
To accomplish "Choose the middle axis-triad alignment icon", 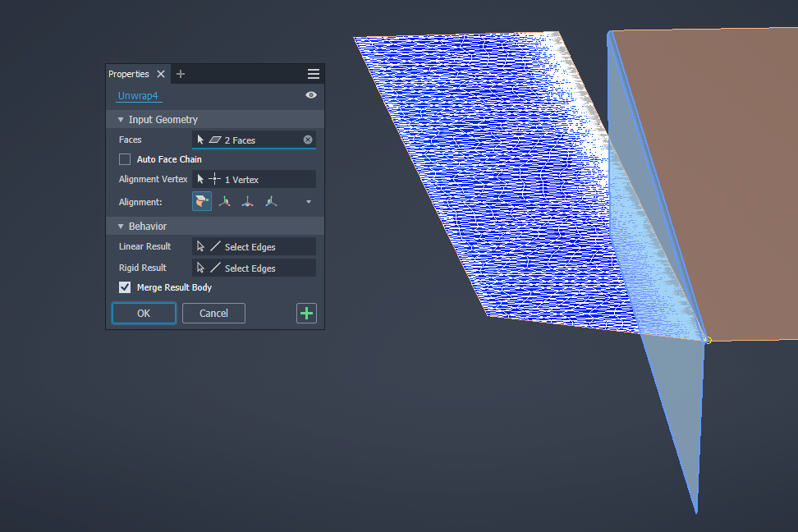I will point(247,201).
